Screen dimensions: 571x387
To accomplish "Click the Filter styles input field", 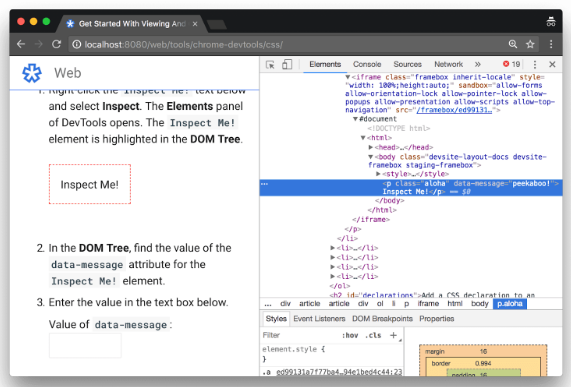I will tap(299, 335).
